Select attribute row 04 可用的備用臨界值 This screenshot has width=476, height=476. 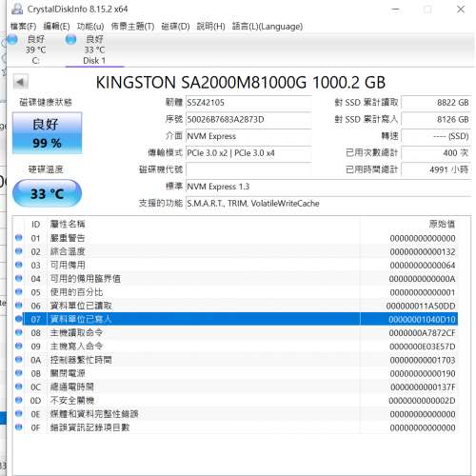pyautogui.click(x=235, y=279)
